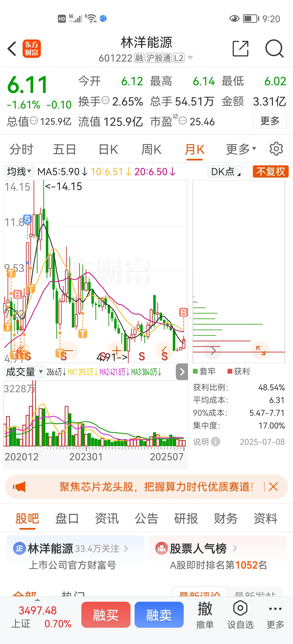Tap the 市盈 info face icon
The height and width of the screenshot is (644, 293).
pyautogui.click(x=183, y=120)
